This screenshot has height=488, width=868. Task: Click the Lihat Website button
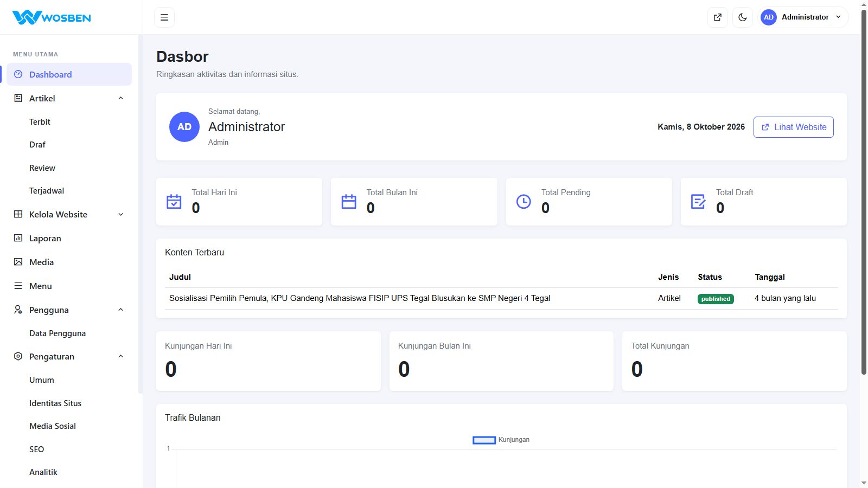tap(794, 127)
